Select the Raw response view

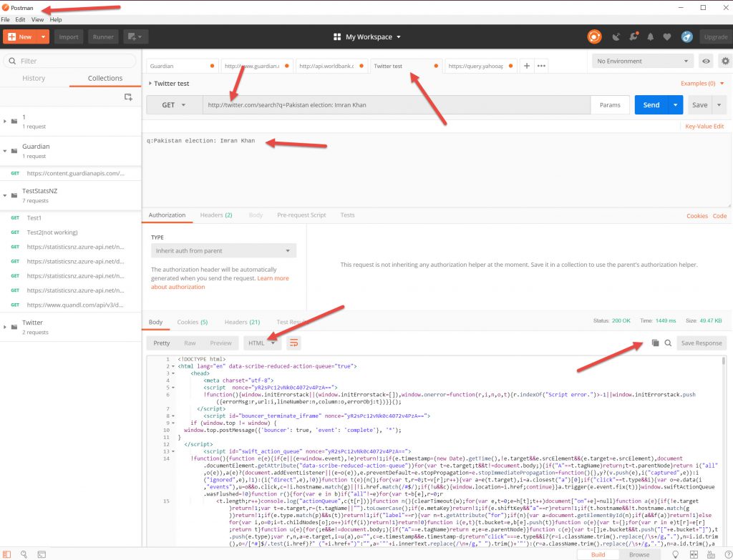[190, 343]
